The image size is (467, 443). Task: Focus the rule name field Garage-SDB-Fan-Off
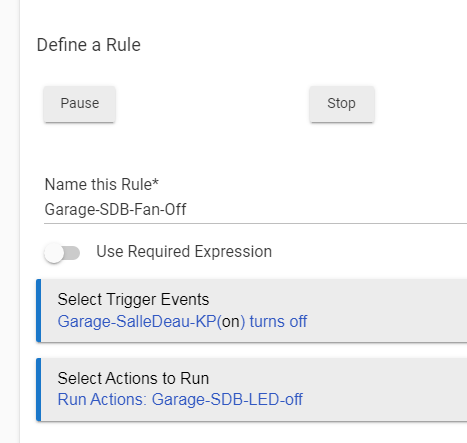[x=255, y=210]
